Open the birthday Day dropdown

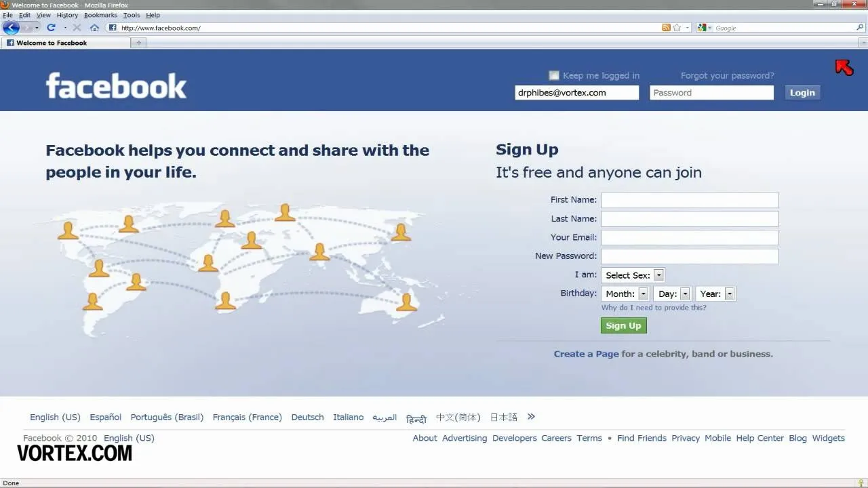click(672, 293)
